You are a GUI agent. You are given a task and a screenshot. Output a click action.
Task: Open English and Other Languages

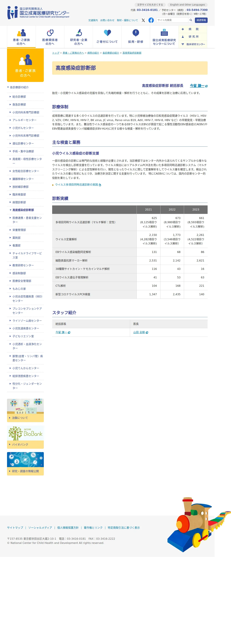[188, 5]
